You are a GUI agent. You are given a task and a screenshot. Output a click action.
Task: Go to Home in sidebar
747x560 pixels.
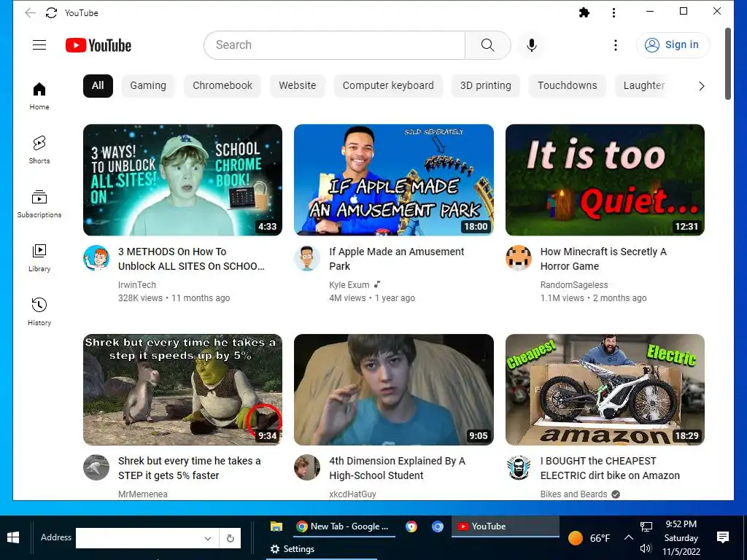point(39,96)
